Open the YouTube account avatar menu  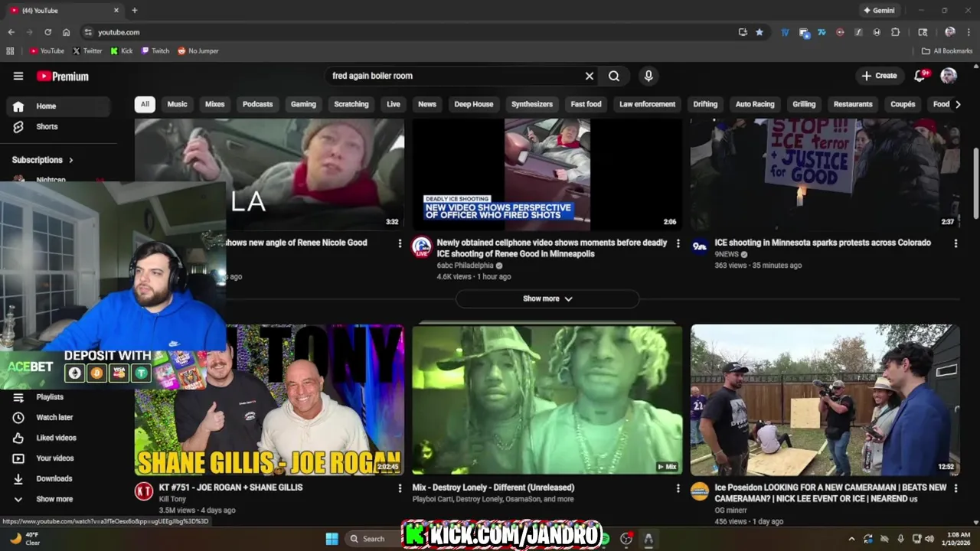tap(949, 76)
